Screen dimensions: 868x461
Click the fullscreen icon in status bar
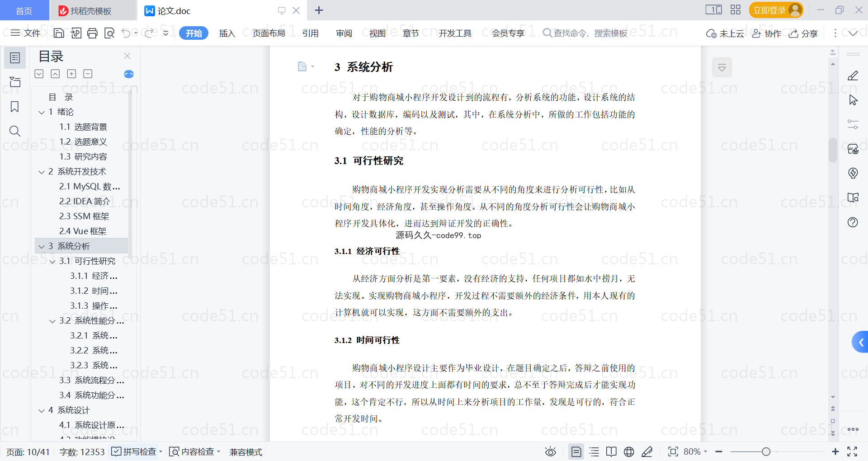pyautogui.click(x=852, y=452)
